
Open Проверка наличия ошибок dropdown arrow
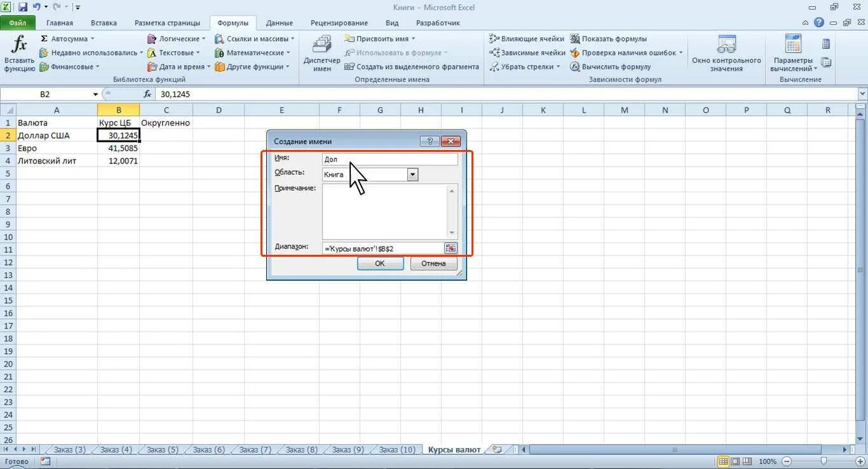tap(681, 53)
